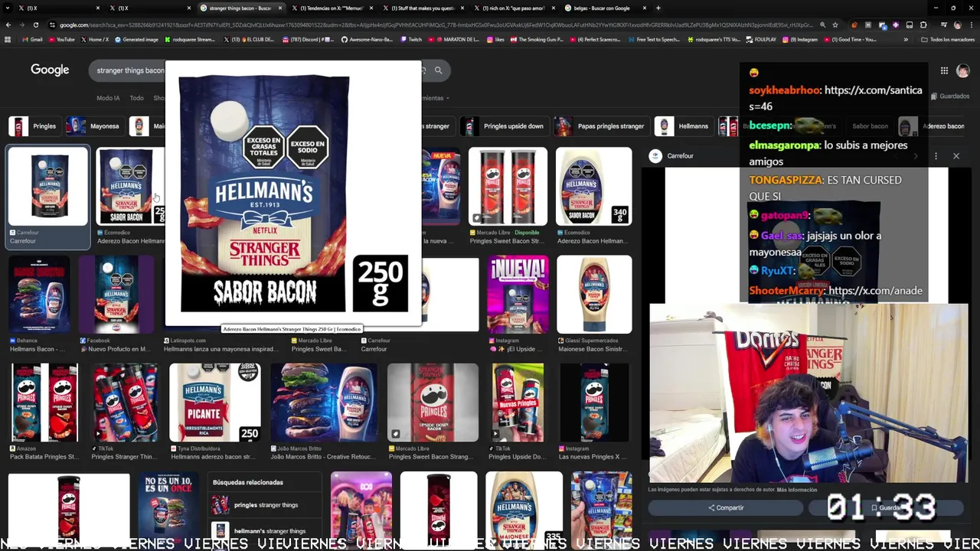Show more hidden bookmarks
Image resolution: width=980 pixels, height=551 pixels.
(x=906, y=39)
